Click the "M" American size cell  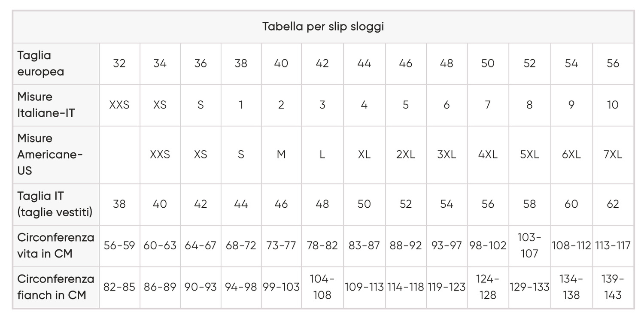[281, 155]
